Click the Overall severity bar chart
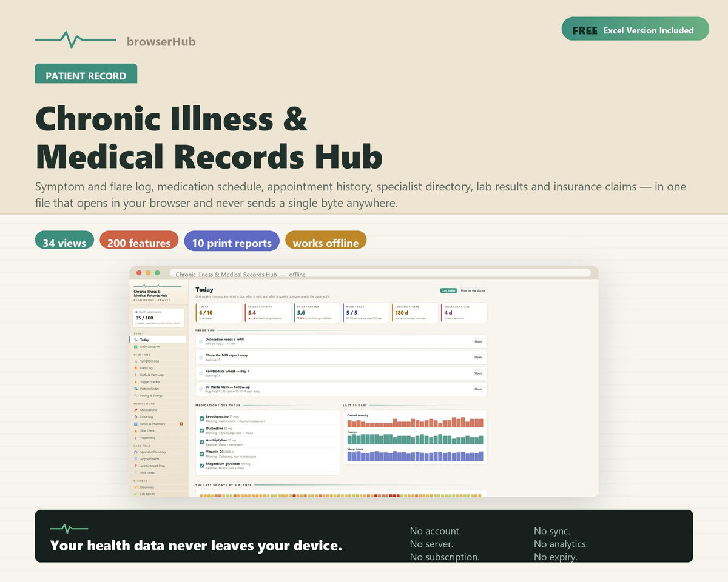The height and width of the screenshot is (582, 728). coord(416,423)
